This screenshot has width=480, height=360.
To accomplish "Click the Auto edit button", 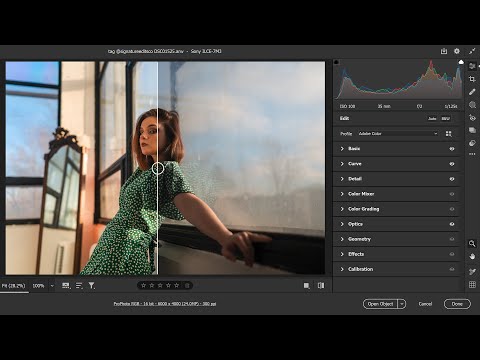I will (x=432, y=118).
